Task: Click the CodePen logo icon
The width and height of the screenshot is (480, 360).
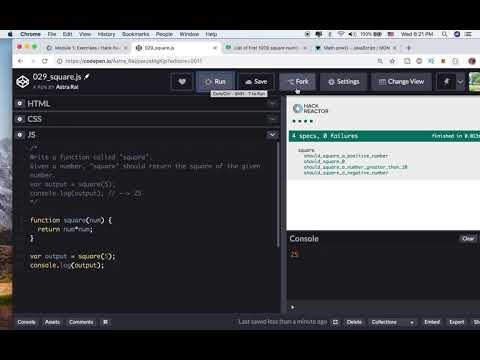Action: (x=23, y=82)
